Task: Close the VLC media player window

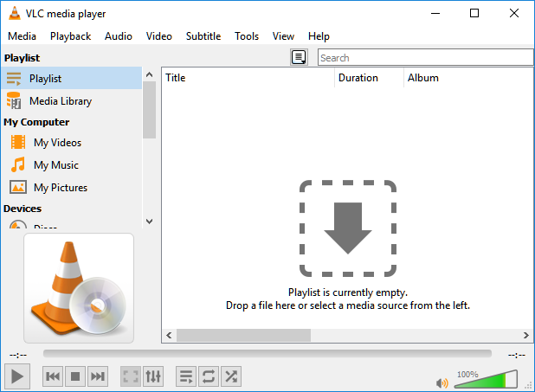Action: point(514,13)
